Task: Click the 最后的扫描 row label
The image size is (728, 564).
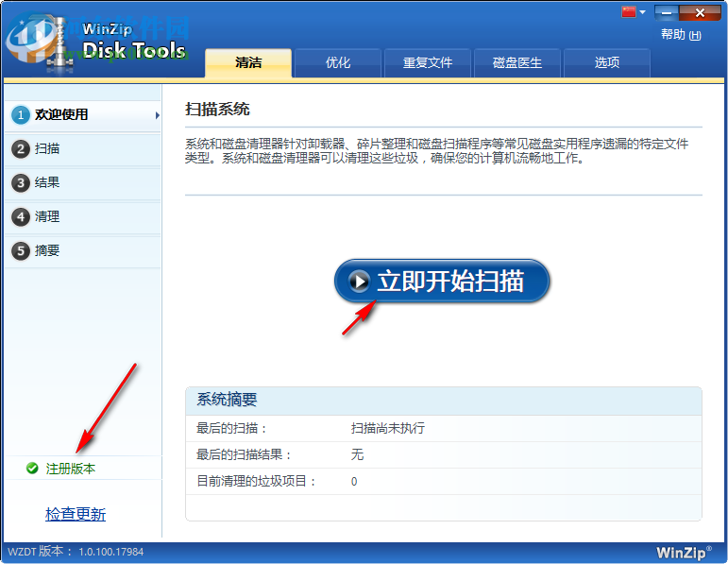Action: coord(231,428)
